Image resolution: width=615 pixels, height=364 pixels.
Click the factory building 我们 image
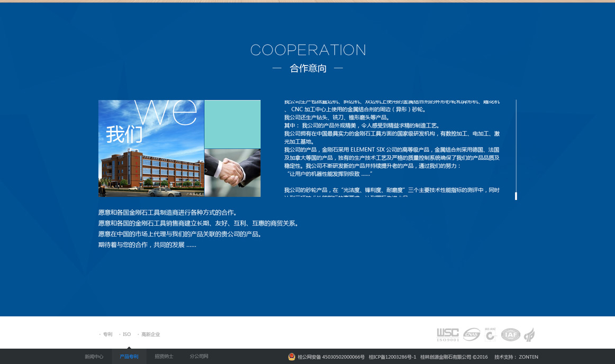[151, 148]
